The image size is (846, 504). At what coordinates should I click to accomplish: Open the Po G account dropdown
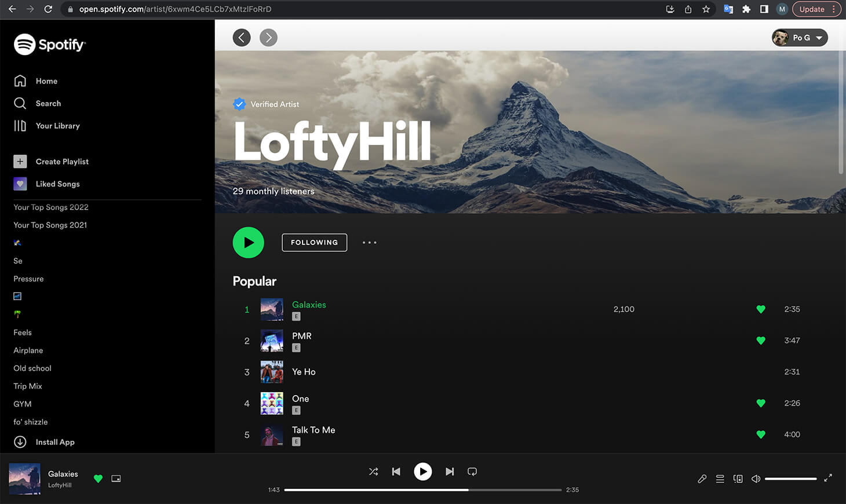coord(800,37)
